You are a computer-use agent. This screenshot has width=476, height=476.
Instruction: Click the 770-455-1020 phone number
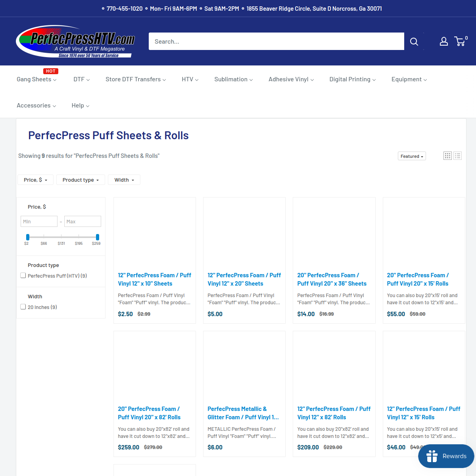pyautogui.click(x=125, y=9)
